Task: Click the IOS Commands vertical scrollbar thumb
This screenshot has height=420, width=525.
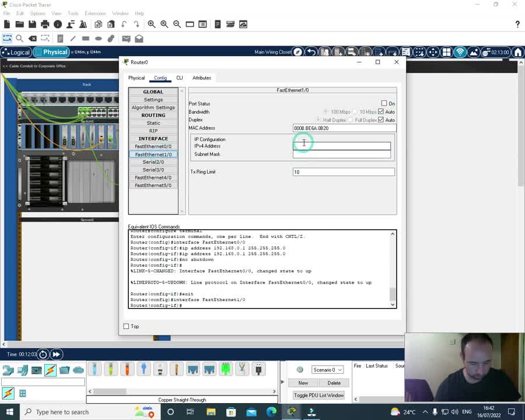Action: (393, 294)
